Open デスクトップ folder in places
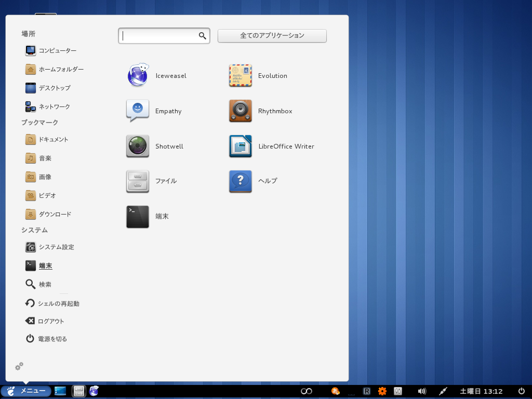 coord(48,88)
